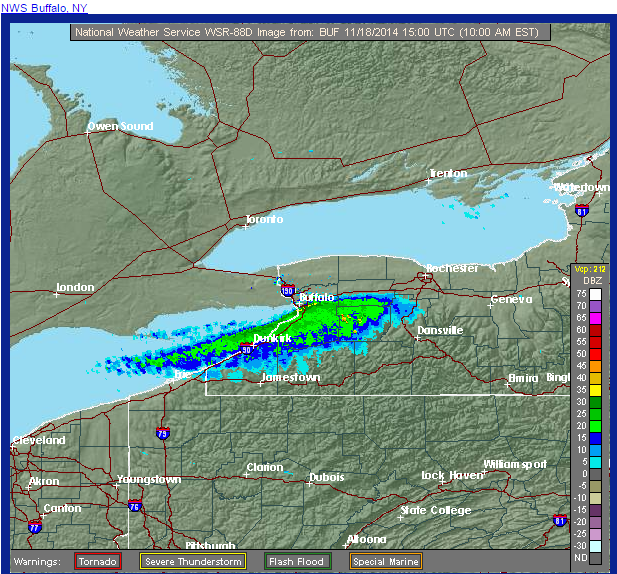Select the Special Marine warning box
Viewport: 617px width, 574px height.
pos(385,561)
